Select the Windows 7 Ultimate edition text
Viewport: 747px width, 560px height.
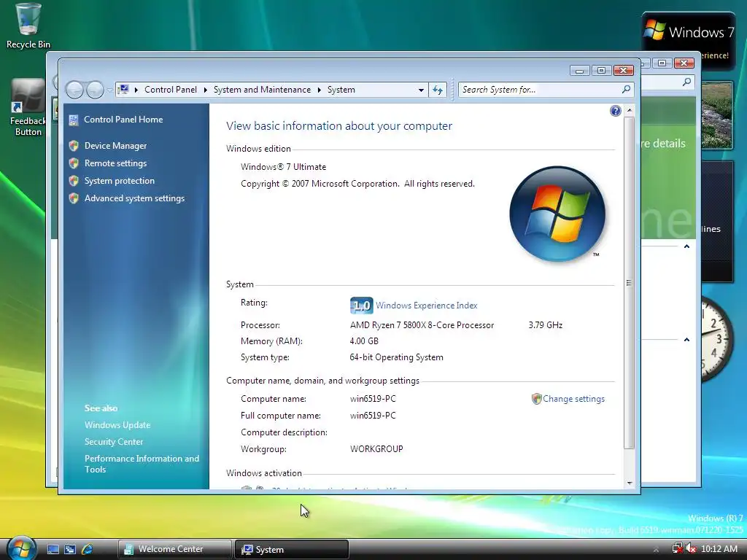click(284, 167)
